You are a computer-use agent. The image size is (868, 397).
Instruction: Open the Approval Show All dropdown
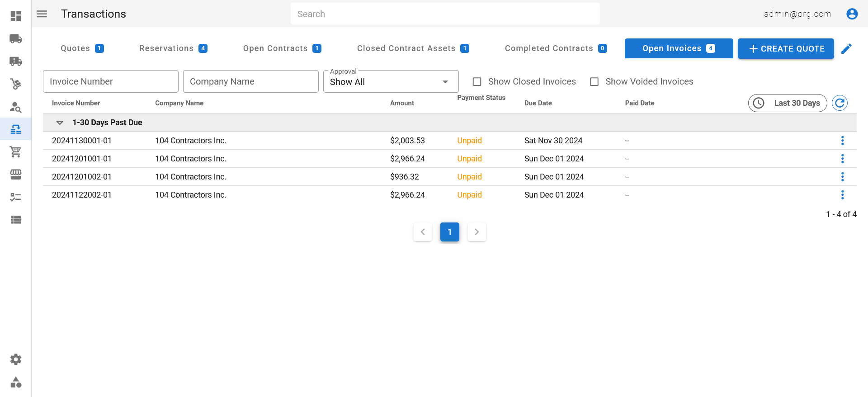(391, 81)
